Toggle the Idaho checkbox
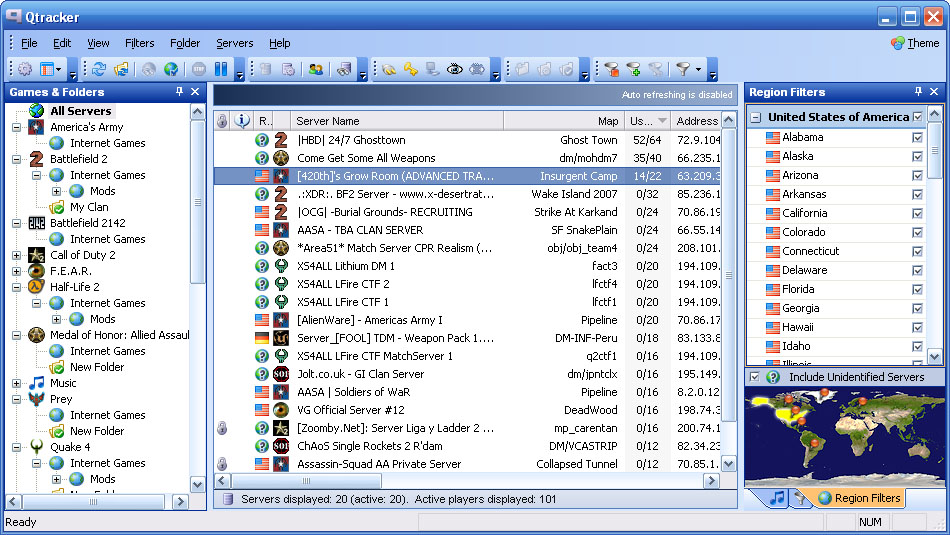This screenshot has width=950, height=535. pyautogui.click(x=917, y=347)
